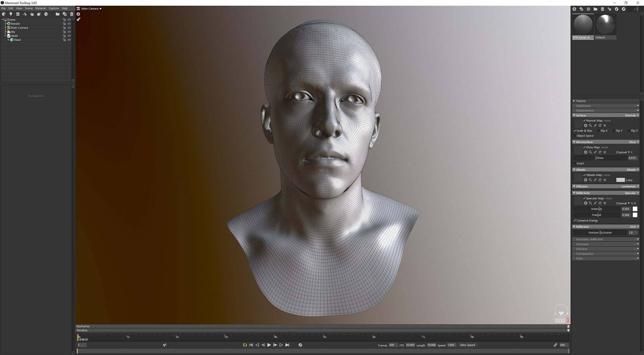
Task: Open the Albedo Color swatch
Action: click(621, 180)
